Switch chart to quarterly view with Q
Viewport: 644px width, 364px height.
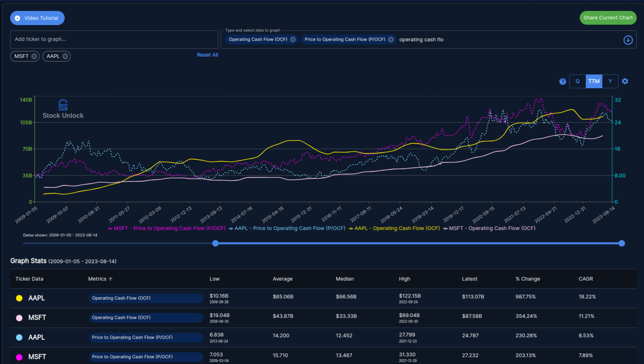(x=577, y=81)
